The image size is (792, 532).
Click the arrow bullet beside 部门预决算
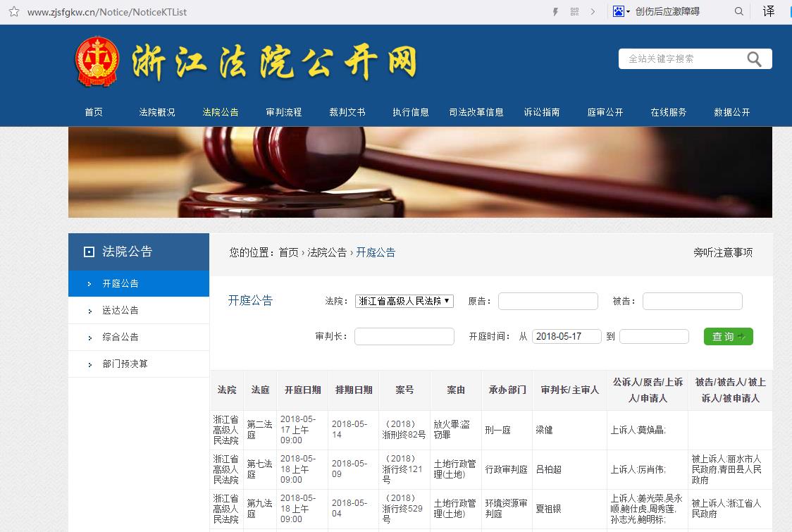90,365
